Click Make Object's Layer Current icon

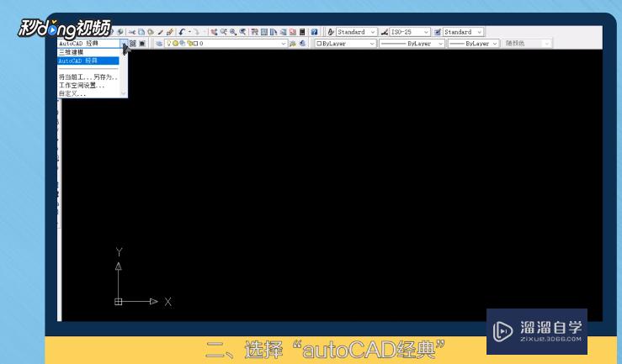click(292, 43)
